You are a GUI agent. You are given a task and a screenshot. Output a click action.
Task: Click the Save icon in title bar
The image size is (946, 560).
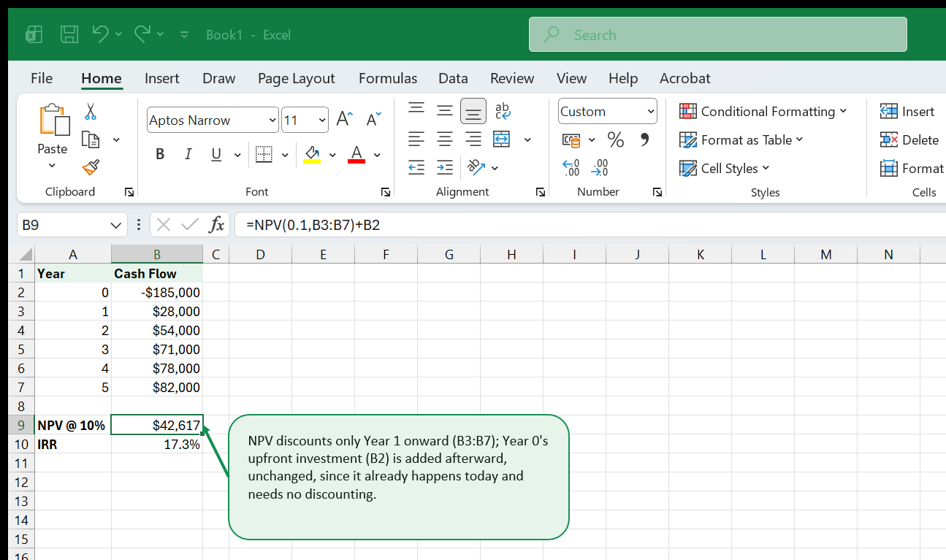[x=69, y=34]
